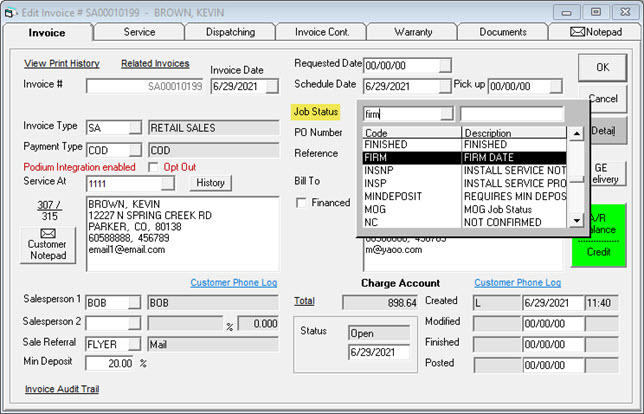Click the Job Status description field
The width and height of the screenshot is (644, 414).
[512, 114]
